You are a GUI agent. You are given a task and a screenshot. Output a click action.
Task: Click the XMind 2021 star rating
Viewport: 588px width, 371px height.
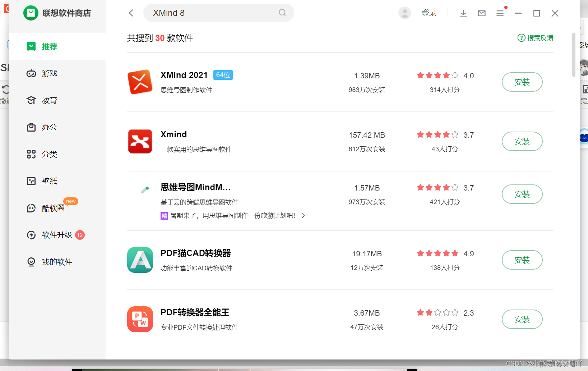click(437, 75)
